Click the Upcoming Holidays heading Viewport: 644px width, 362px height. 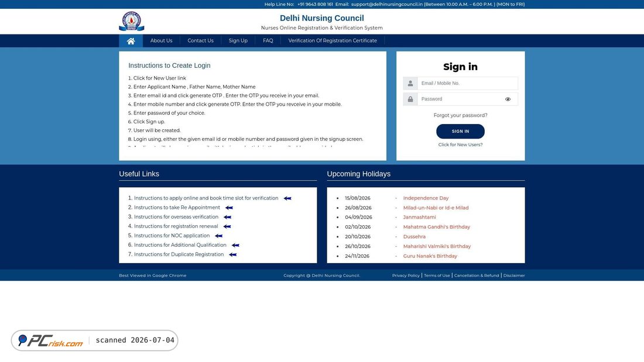358,174
